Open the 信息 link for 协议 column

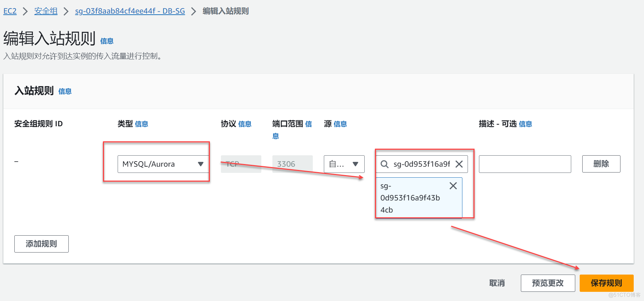click(245, 124)
